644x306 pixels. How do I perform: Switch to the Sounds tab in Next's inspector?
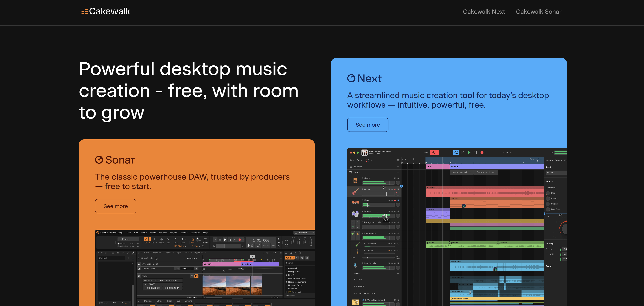click(558, 160)
